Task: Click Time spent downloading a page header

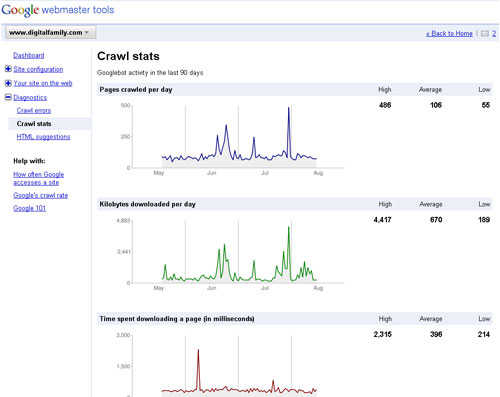Action: coord(177,319)
